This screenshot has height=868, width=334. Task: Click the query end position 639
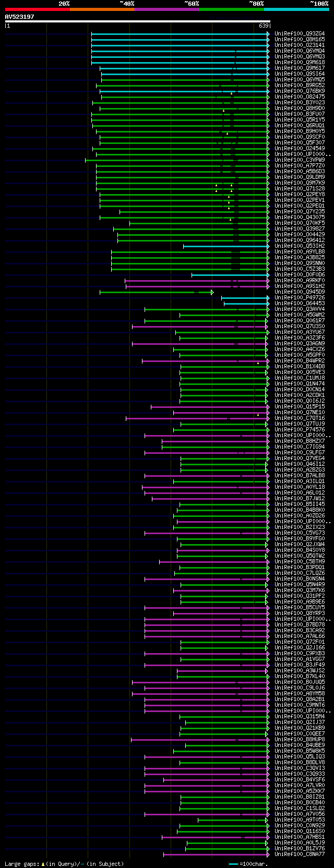pyautogui.click(x=264, y=26)
